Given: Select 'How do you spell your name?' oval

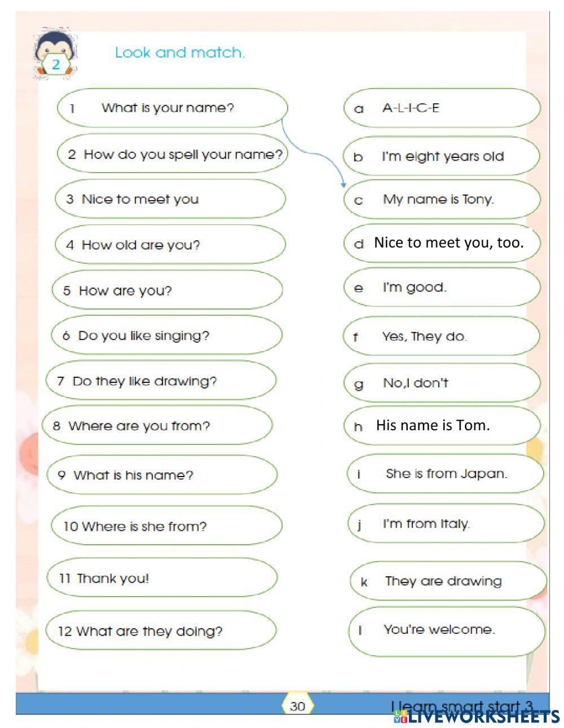Looking at the screenshot, I should click(172, 154).
